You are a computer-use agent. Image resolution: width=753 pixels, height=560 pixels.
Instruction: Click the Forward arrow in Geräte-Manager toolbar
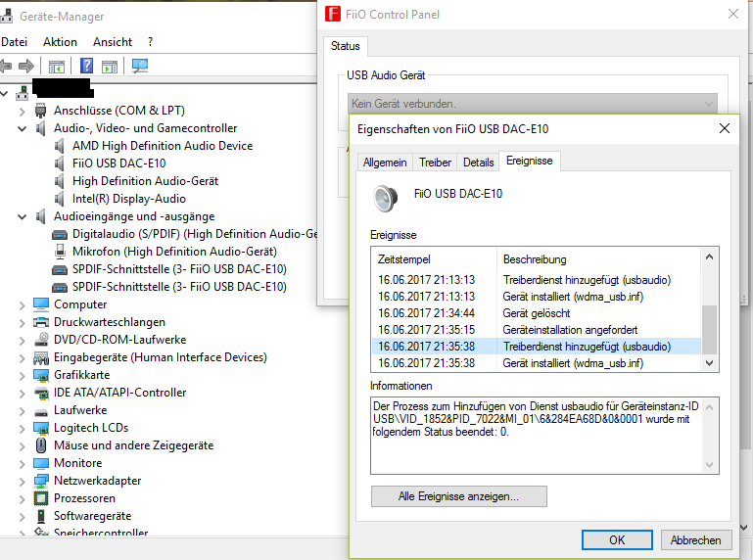(x=26, y=66)
